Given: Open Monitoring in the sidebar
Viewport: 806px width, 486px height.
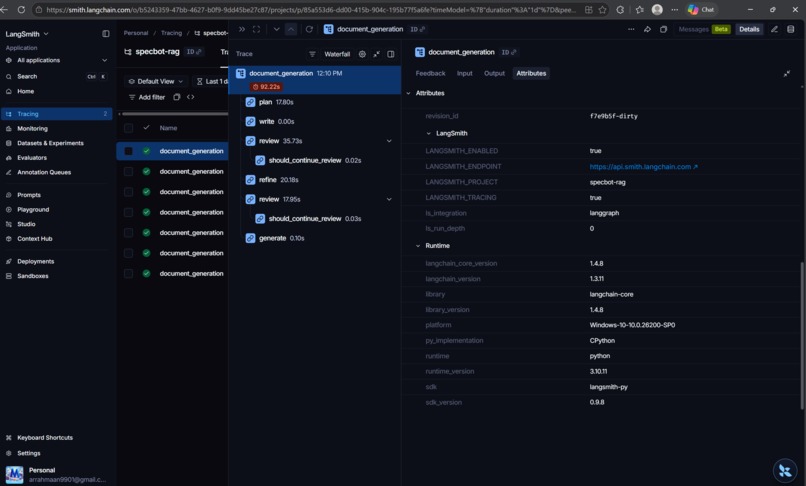Looking at the screenshot, I should 57,129.
